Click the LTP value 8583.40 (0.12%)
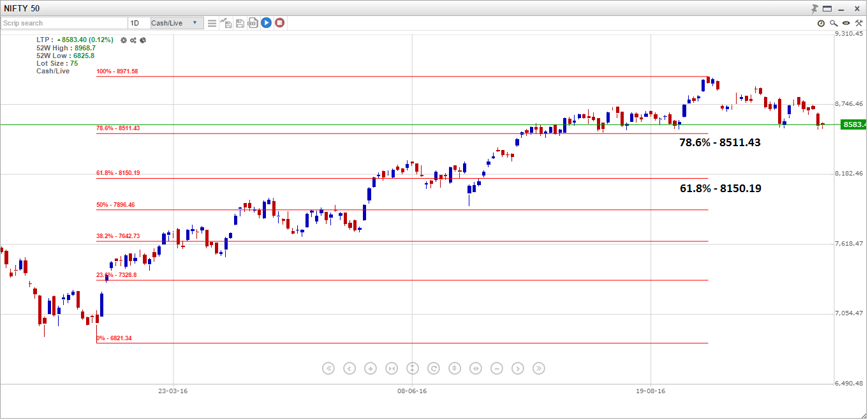The height and width of the screenshot is (420, 868). pos(87,40)
